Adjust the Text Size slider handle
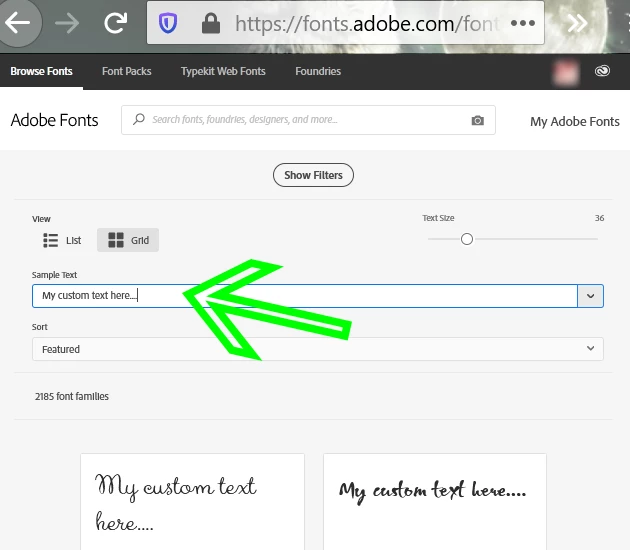 pos(467,239)
